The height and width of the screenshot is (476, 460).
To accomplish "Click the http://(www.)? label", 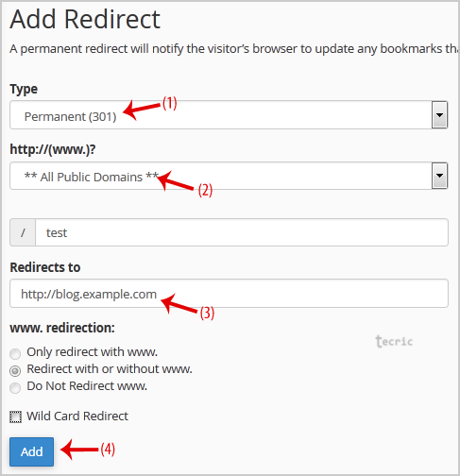I will [53, 149].
